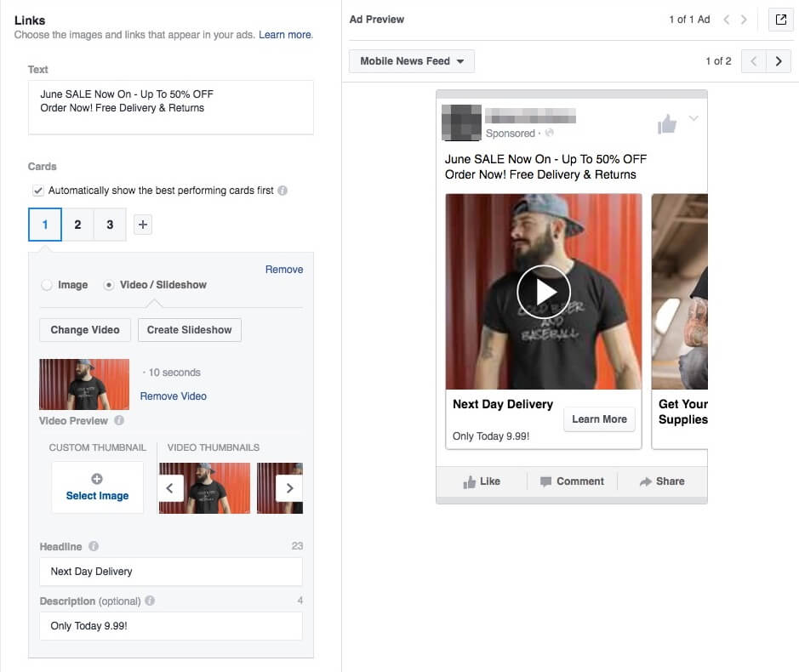Image resolution: width=799 pixels, height=672 pixels.
Task: Click the thumbs-up icon atop the preview post
Action: [x=667, y=124]
